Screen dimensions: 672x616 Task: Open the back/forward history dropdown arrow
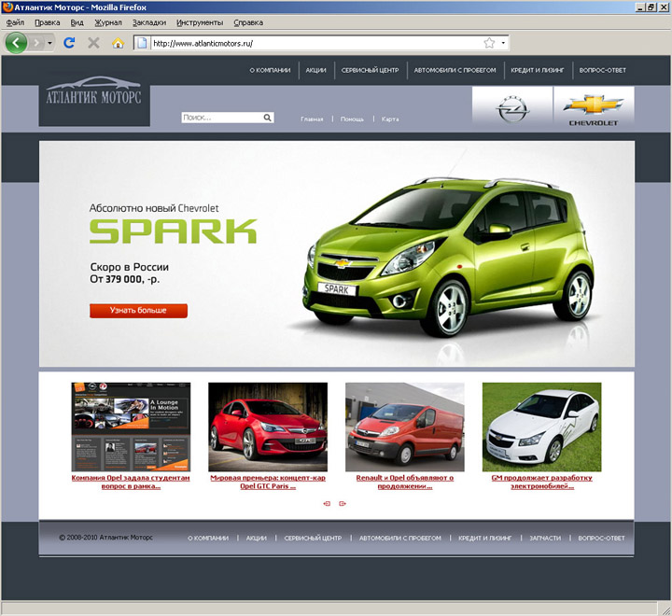pos(49,43)
